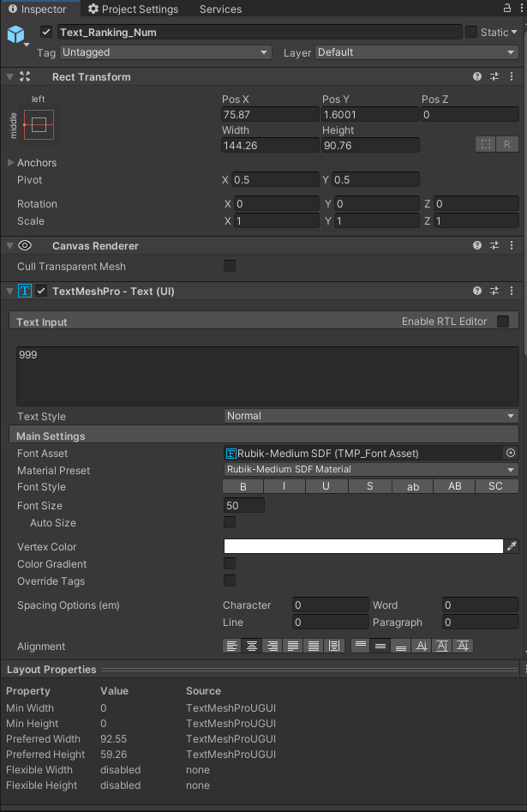The width and height of the screenshot is (527, 812).
Task: Click the Vertex Color eyedropper
Action: (x=512, y=546)
